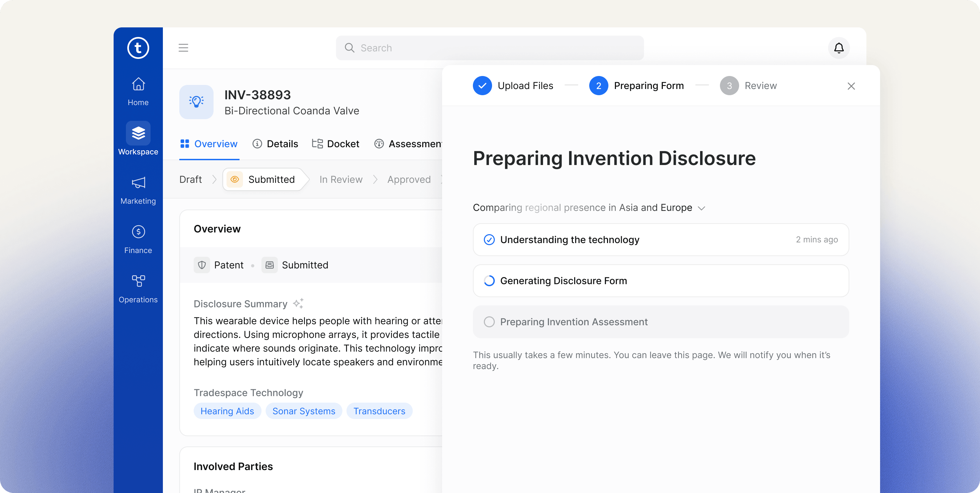Click the Transducers tag
This screenshot has height=493, width=980.
click(x=379, y=411)
